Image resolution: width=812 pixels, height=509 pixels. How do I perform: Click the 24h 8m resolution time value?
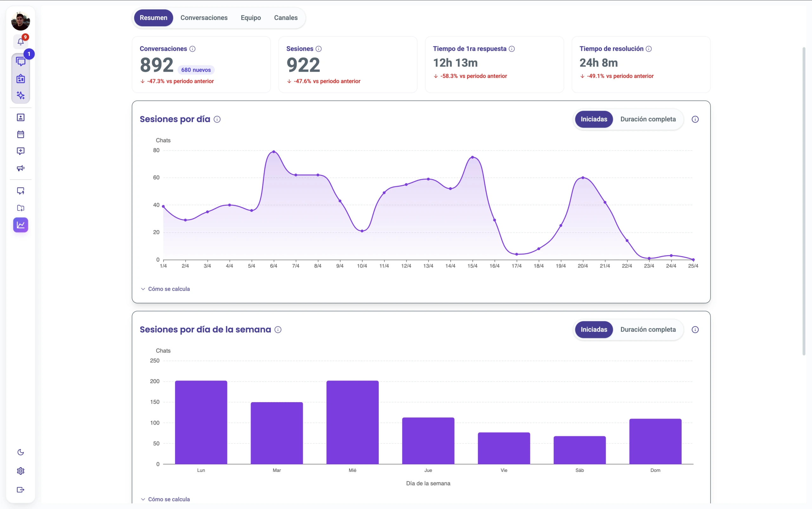pos(599,63)
